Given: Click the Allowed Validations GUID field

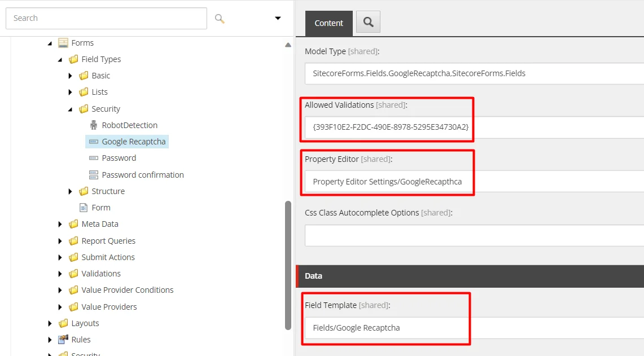Looking at the screenshot, I should (474, 128).
